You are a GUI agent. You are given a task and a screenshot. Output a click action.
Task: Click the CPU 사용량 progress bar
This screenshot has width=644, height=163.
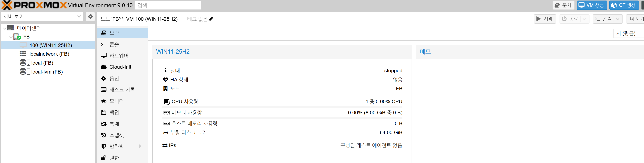pyautogui.click(x=282, y=107)
